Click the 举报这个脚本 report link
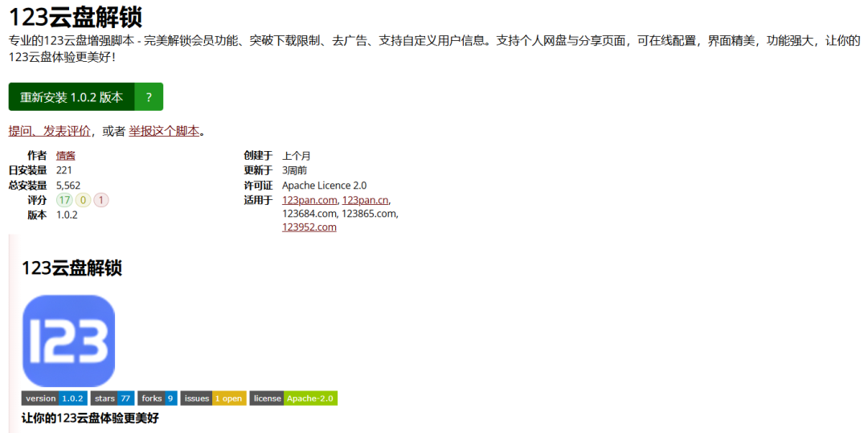 pyautogui.click(x=164, y=131)
